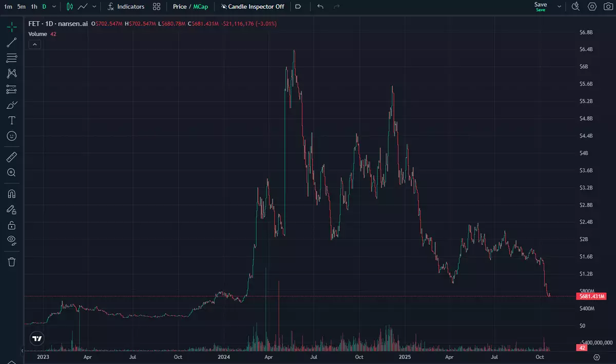Screen dimensions: 616x364
Task: Click the Save layout button
Action: pyautogui.click(x=541, y=6)
